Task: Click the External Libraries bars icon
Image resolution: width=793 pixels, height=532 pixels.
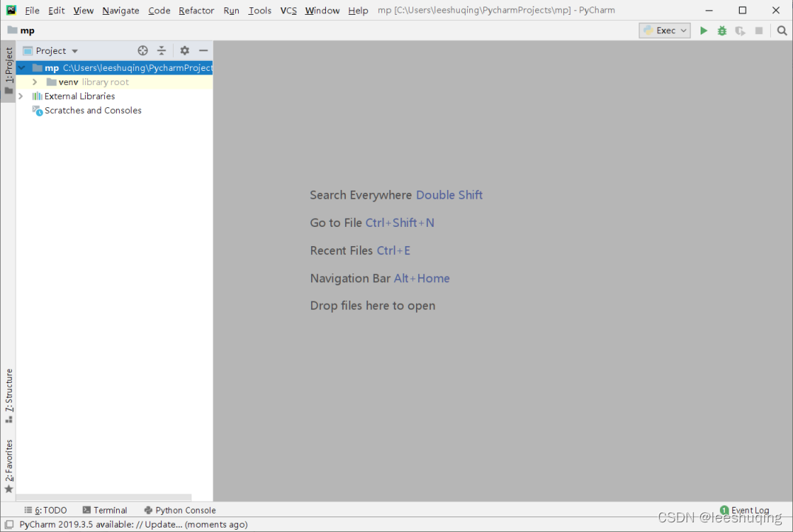Action: [x=37, y=96]
